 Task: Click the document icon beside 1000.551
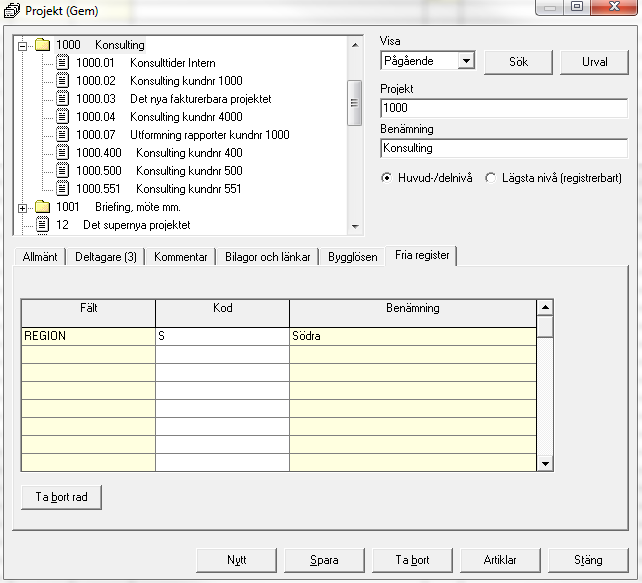tap(62, 189)
